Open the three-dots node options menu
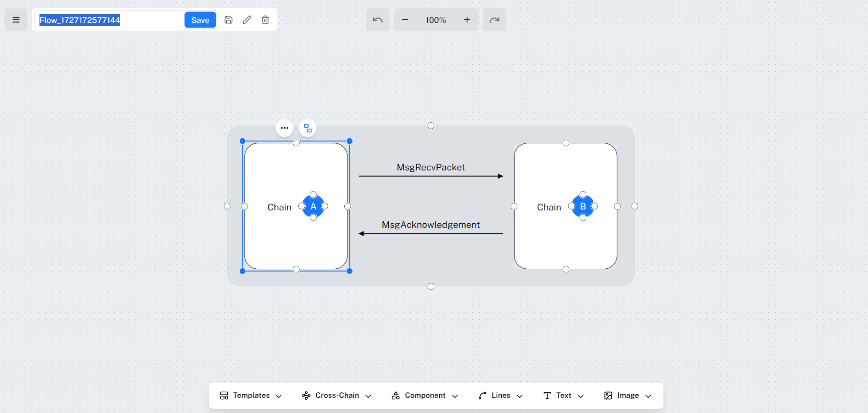868x413 pixels. tap(285, 128)
